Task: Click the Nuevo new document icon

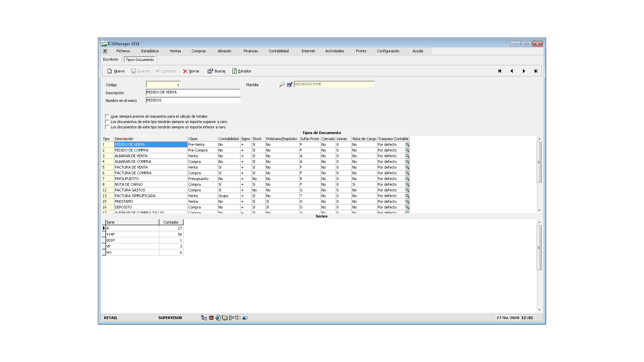Action: click(x=109, y=71)
